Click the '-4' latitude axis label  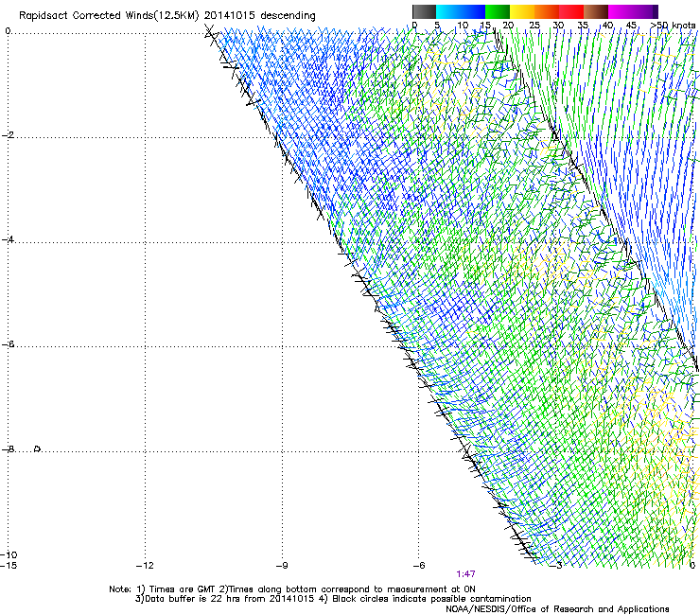click(x=8, y=239)
